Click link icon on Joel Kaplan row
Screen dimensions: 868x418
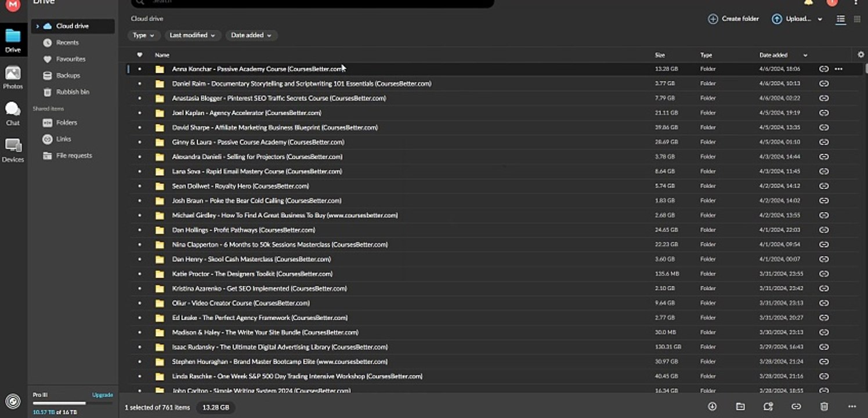(x=824, y=113)
